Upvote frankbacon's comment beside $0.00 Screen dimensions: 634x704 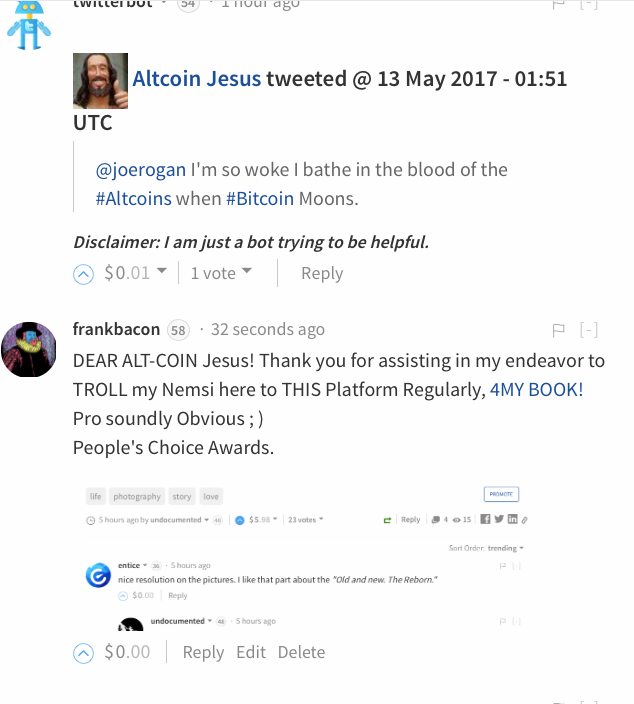coord(85,652)
